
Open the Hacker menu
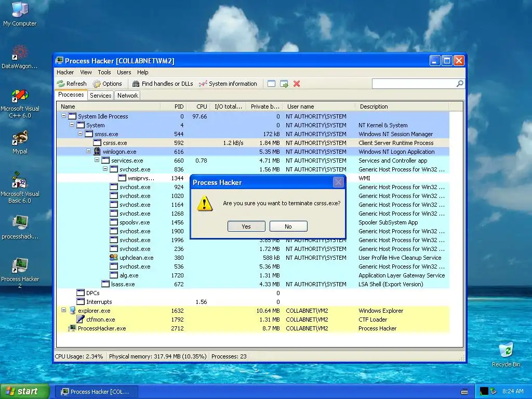(65, 72)
